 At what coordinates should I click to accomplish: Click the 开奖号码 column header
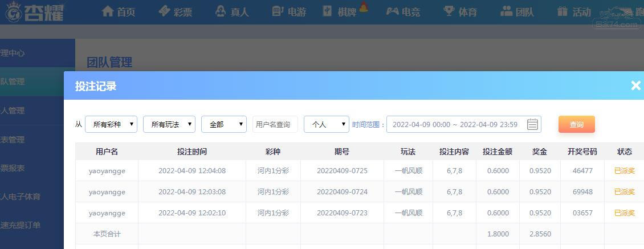point(582,152)
